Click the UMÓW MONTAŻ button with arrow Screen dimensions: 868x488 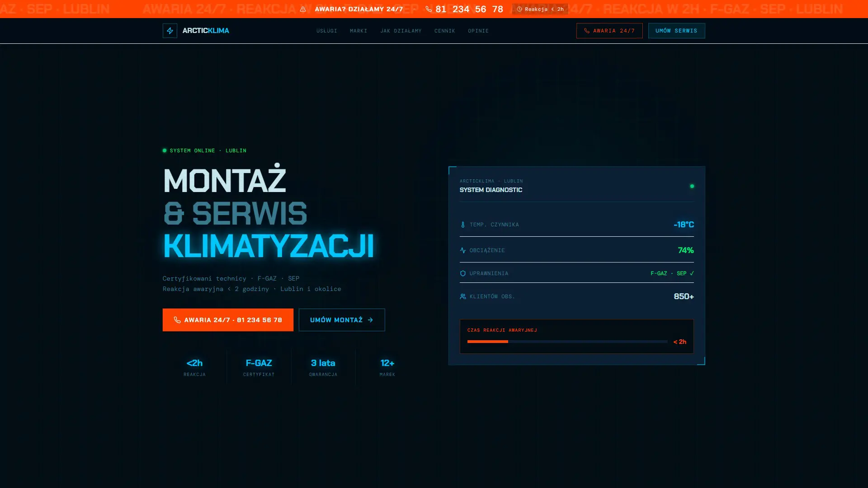(341, 320)
